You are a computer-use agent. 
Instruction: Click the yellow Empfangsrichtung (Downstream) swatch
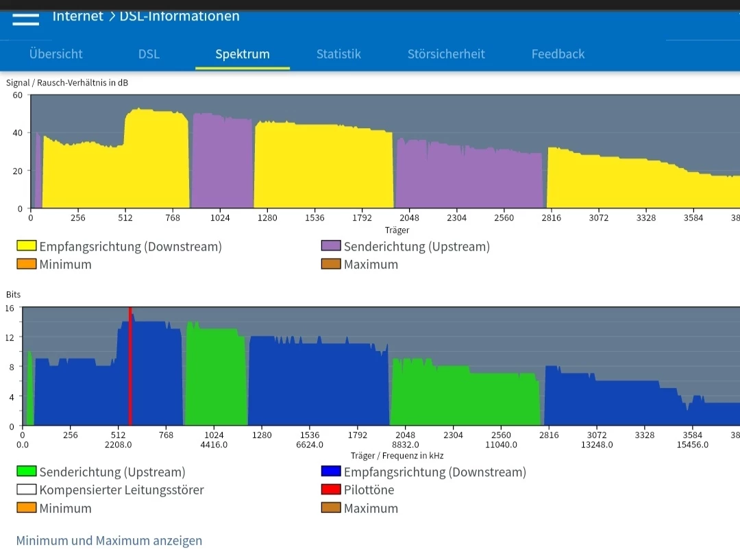click(x=27, y=245)
